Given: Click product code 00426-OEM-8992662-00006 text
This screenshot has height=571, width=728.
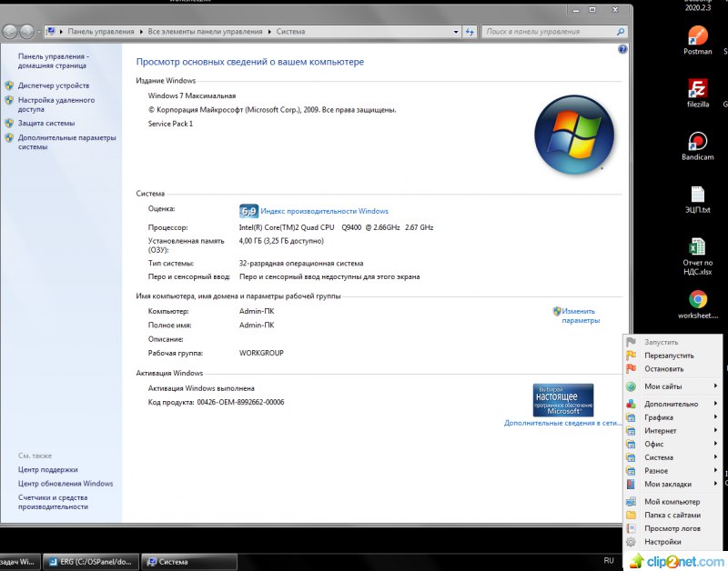Looking at the screenshot, I should coord(240,402).
